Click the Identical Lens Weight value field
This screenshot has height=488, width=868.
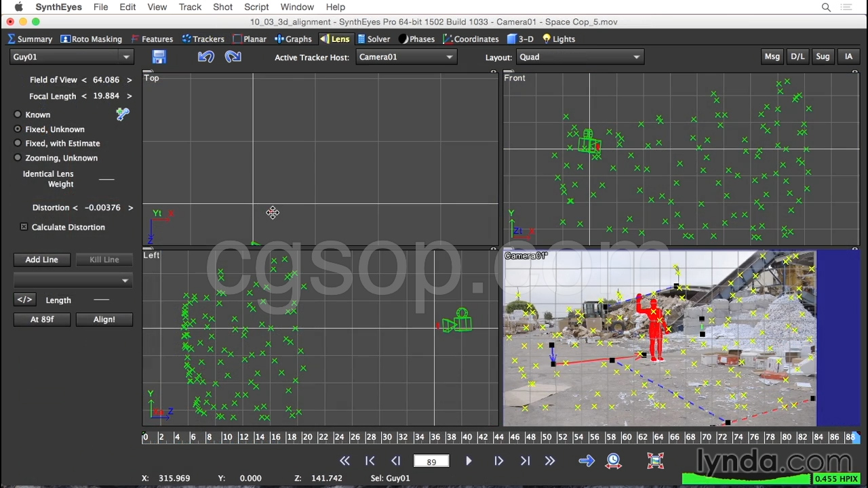click(x=106, y=179)
